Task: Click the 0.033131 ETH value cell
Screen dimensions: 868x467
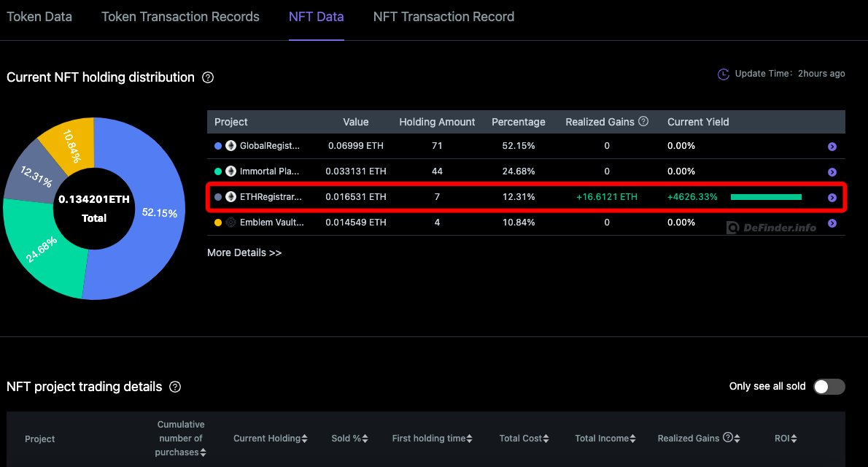Action: tap(355, 171)
